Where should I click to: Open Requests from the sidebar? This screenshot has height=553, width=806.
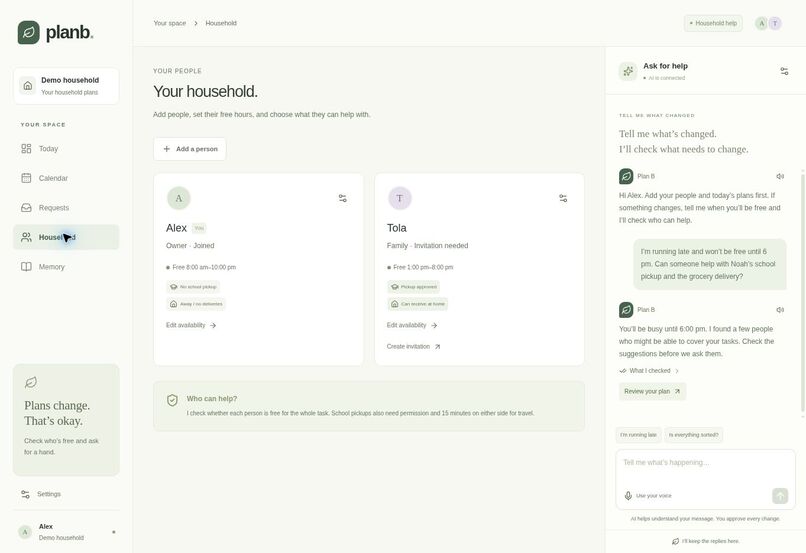click(66, 208)
